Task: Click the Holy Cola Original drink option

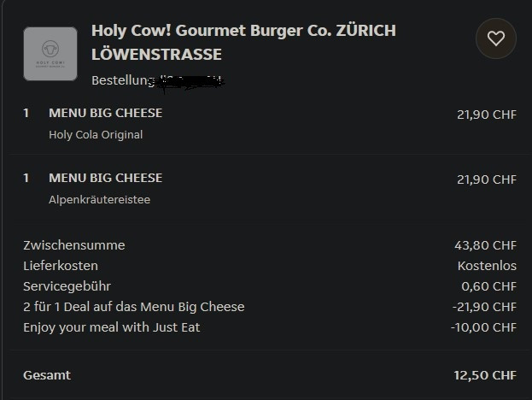Action: pos(96,134)
